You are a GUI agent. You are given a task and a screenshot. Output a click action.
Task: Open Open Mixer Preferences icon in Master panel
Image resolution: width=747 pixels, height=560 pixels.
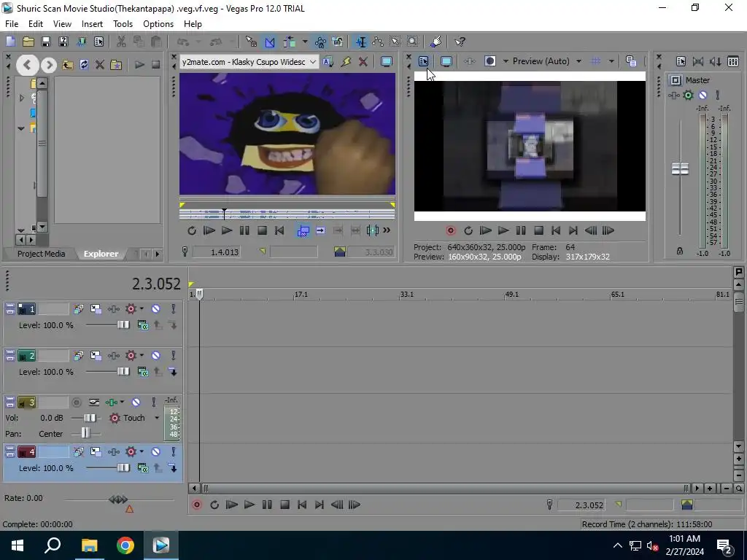coord(733,61)
